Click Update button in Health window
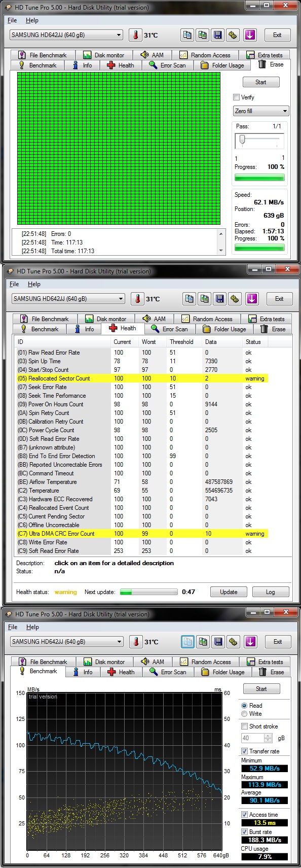The width and height of the screenshot is (301, 868). coord(229,592)
